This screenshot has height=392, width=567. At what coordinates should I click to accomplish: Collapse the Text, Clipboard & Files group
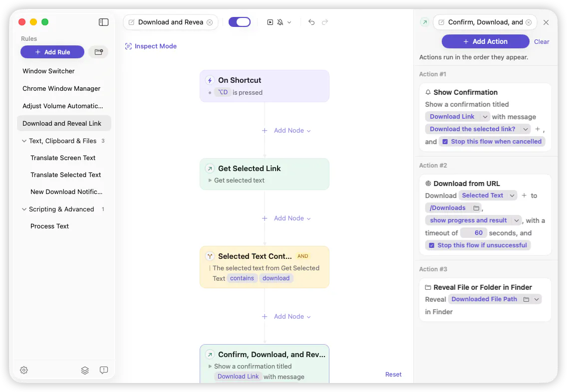coord(24,141)
